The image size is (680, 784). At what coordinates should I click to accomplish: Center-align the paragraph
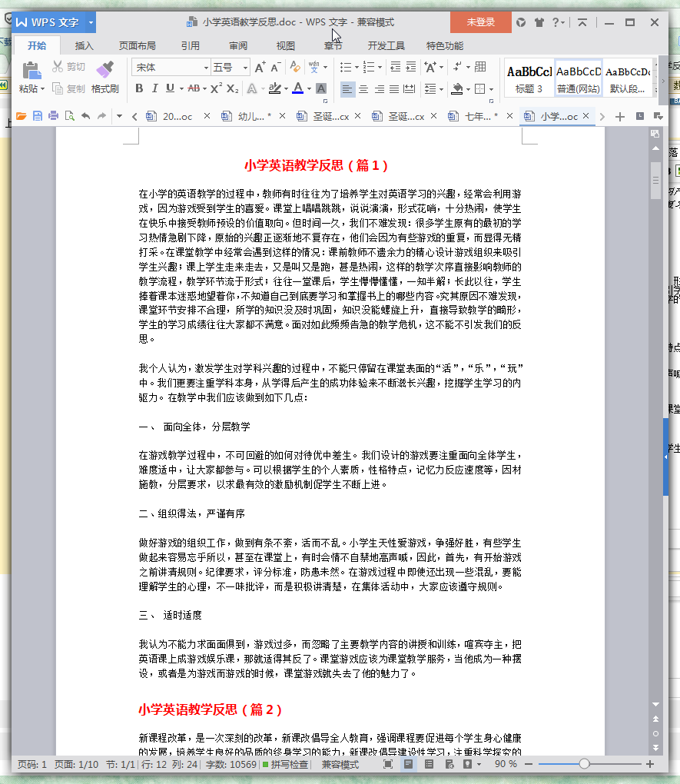[x=363, y=89]
